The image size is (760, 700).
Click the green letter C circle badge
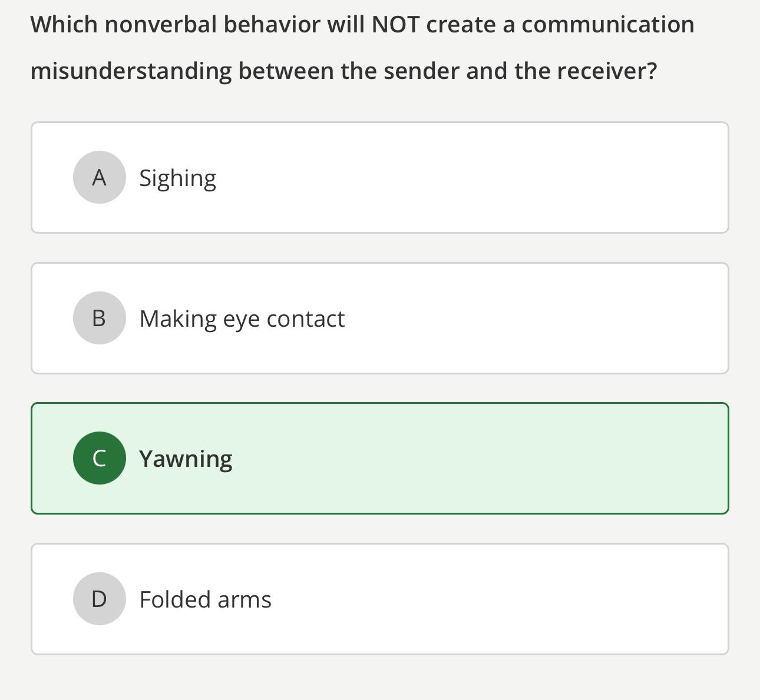click(99, 458)
